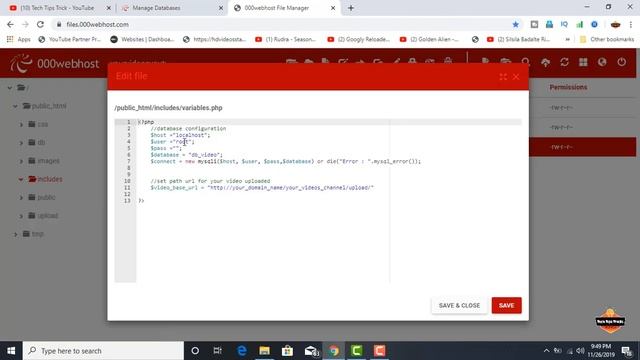Select the 000webhost File Manager tab

[277, 8]
